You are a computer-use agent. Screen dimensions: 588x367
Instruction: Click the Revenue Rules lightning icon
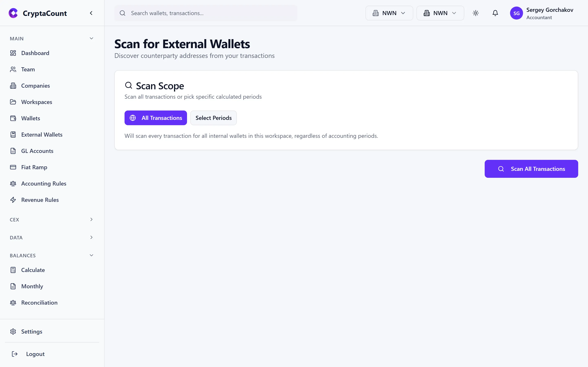pyautogui.click(x=13, y=200)
